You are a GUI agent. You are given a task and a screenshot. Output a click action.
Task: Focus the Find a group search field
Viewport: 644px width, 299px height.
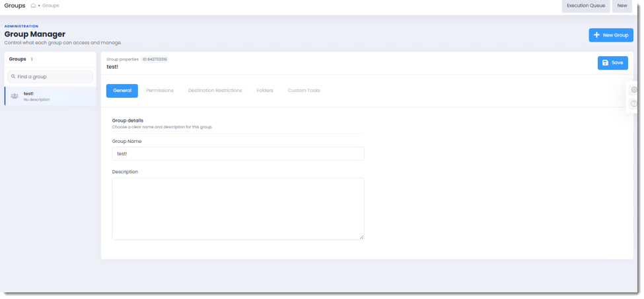(50, 77)
